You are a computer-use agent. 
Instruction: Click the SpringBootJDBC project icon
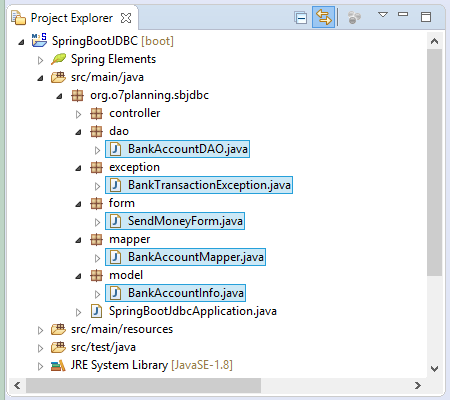39,40
